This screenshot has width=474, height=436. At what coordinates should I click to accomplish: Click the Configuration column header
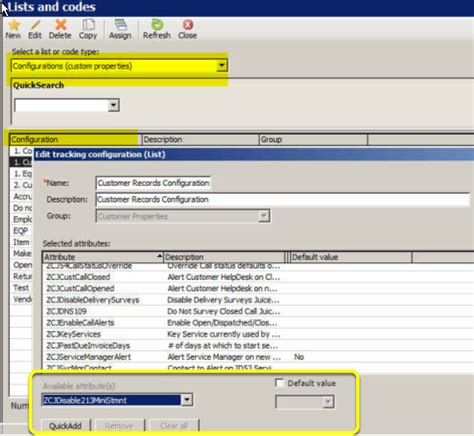pos(75,139)
